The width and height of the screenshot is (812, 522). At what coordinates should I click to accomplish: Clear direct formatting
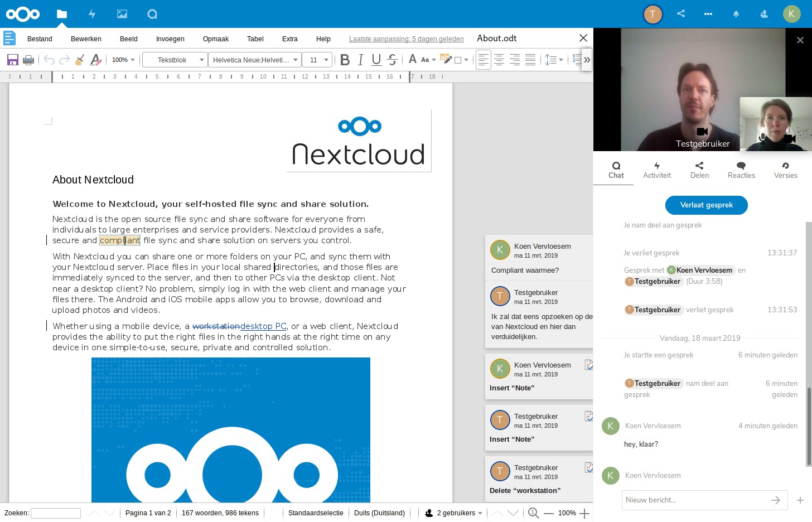coord(96,60)
